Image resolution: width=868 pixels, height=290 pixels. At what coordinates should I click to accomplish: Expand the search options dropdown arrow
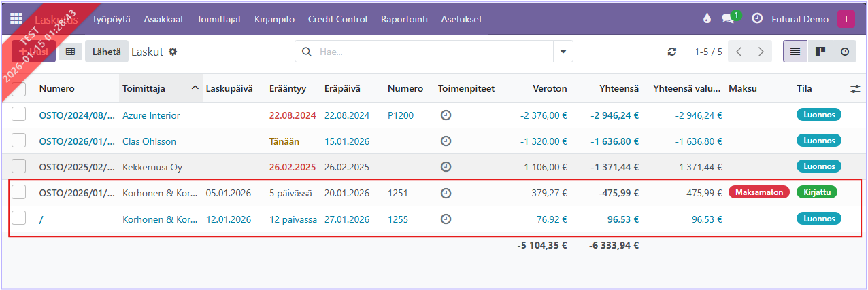click(563, 52)
